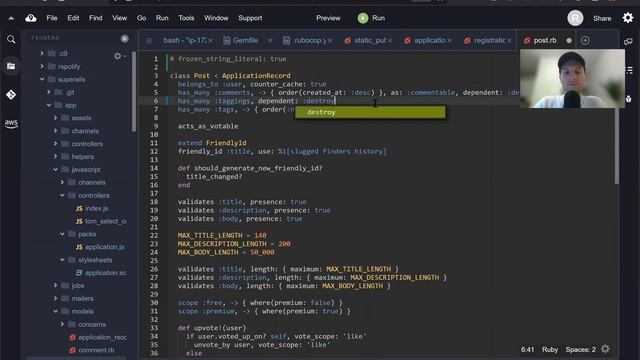Click the /routes file filter field
The height and width of the screenshot is (360, 640).
(x=73, y=38)
